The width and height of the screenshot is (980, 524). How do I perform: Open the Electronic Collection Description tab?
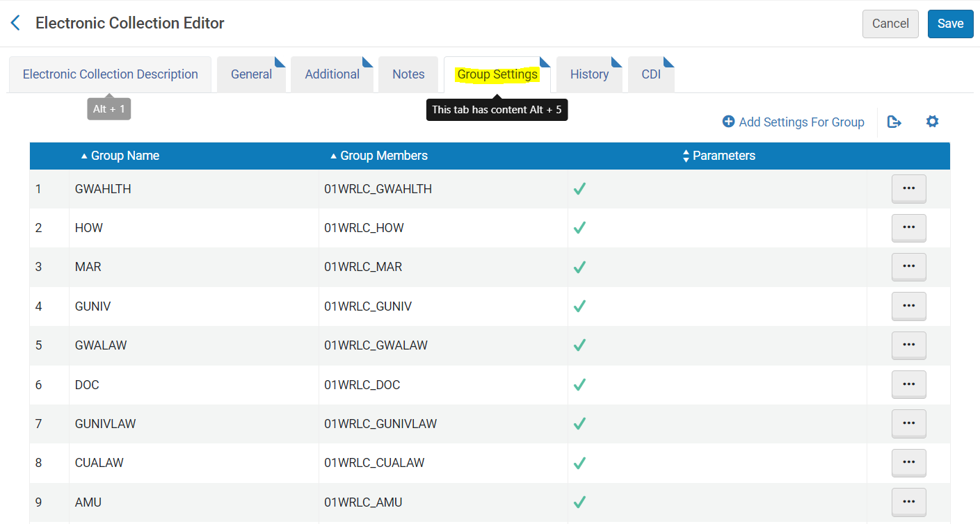110,74
